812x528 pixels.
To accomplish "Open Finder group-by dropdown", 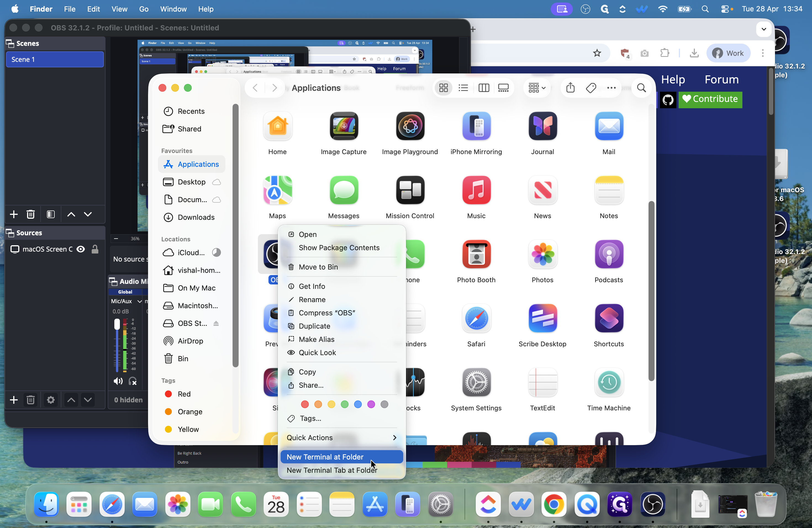I will [537, 88].
